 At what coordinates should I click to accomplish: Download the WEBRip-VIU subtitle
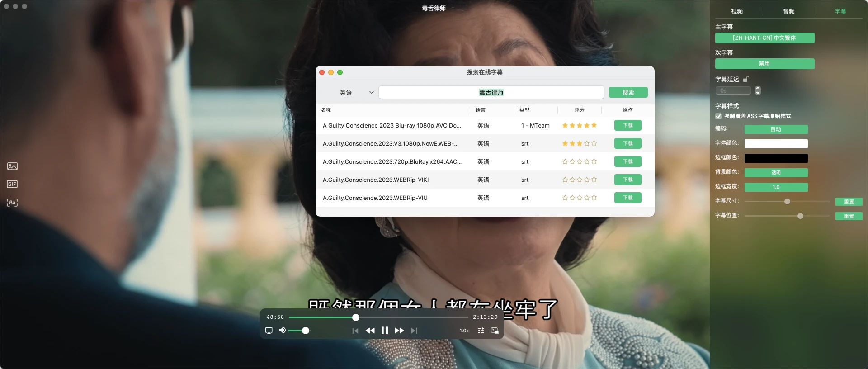point(628,198)
